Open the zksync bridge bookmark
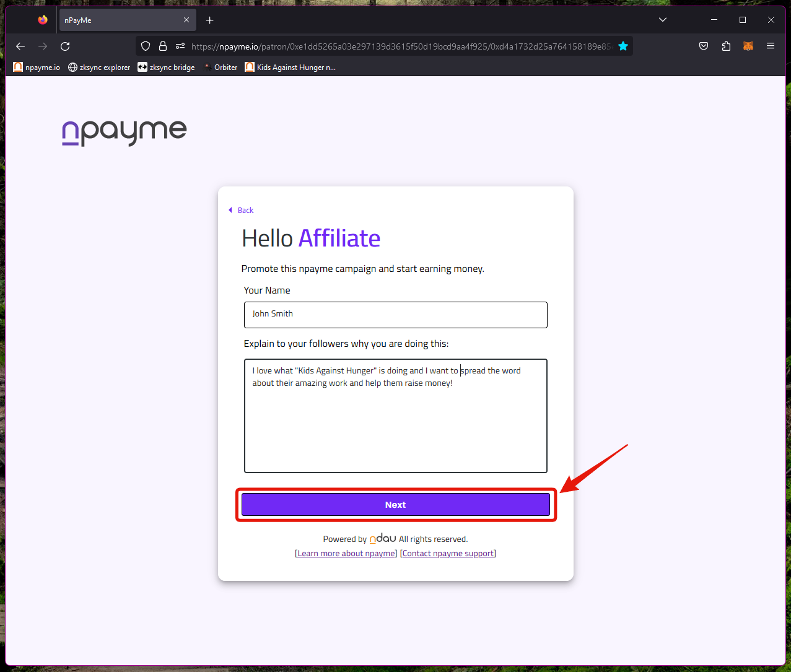 (166, 67)
